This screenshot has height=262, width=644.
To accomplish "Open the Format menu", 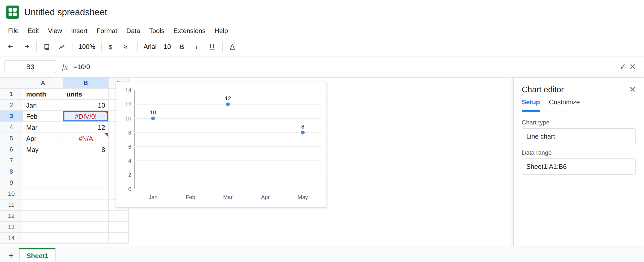I will tap(107, 31).
